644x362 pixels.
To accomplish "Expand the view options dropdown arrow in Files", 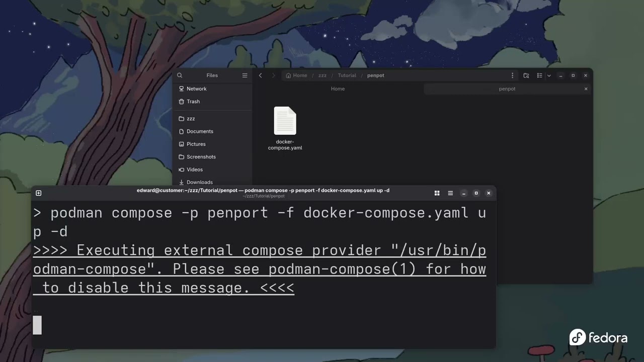I will point(549,75).
